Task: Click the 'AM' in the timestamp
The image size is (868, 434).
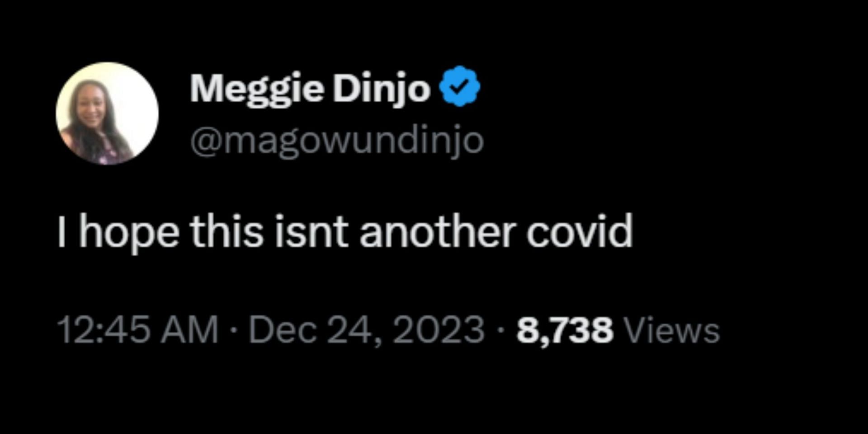Action: click(190, 330)
